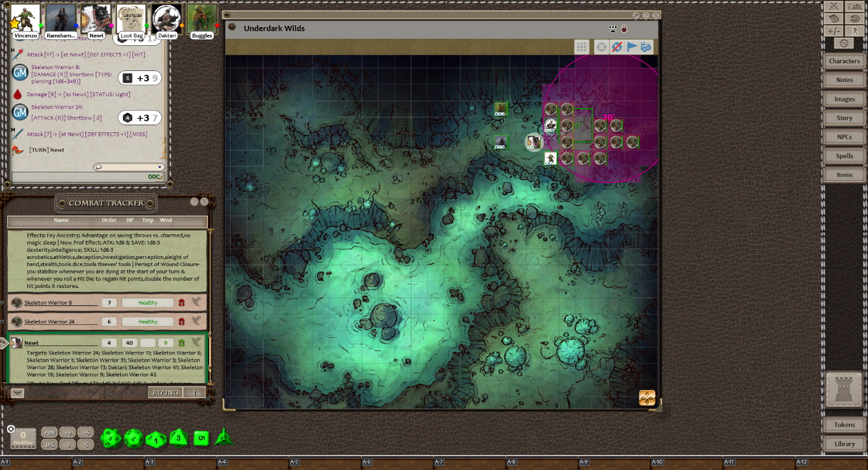The image size is (868, 470).
Task: Toggle the crossed-out target tool on map
Action: tap(617, 47)
